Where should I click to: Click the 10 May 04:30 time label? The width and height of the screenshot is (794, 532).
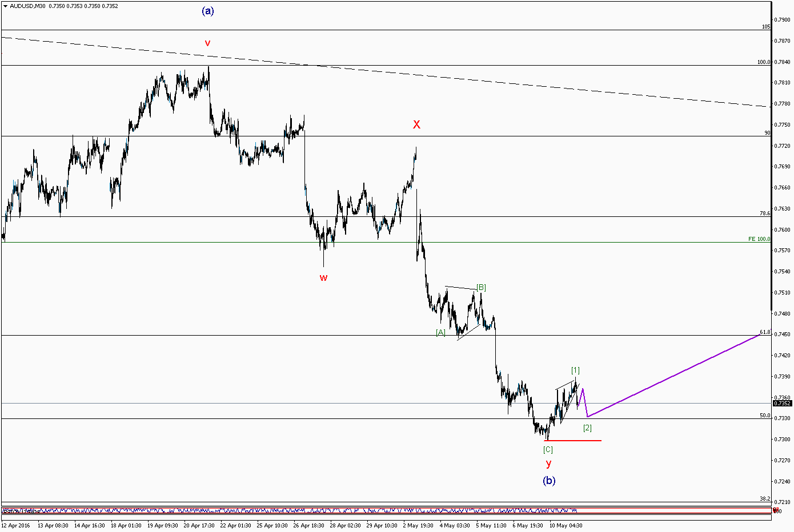pos(566,525)
